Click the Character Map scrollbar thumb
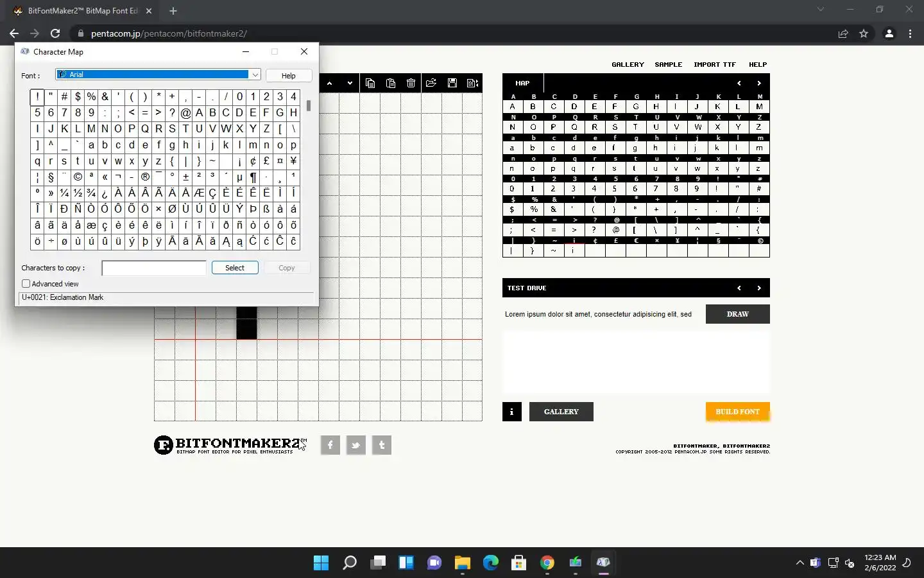 pos(309,105)
